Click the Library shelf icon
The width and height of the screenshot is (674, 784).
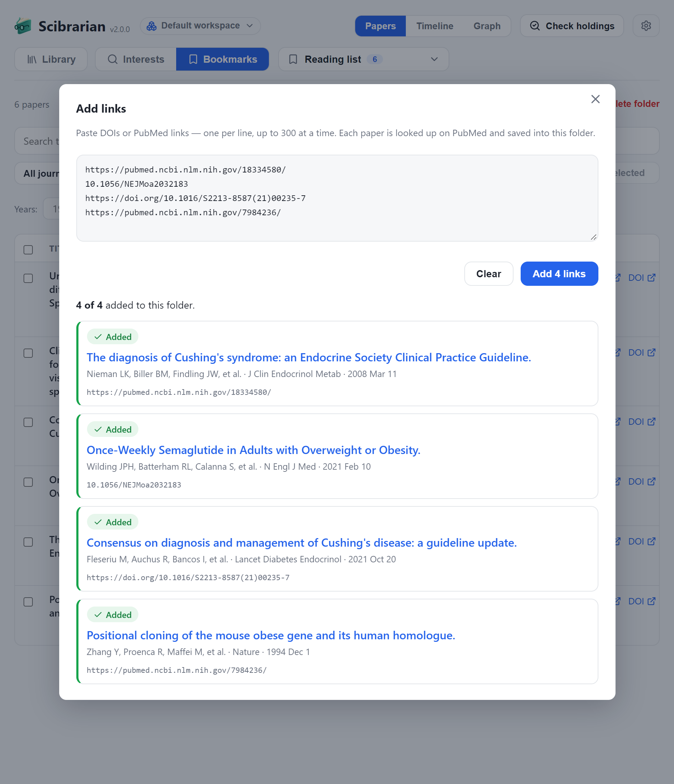coord(32,60)
